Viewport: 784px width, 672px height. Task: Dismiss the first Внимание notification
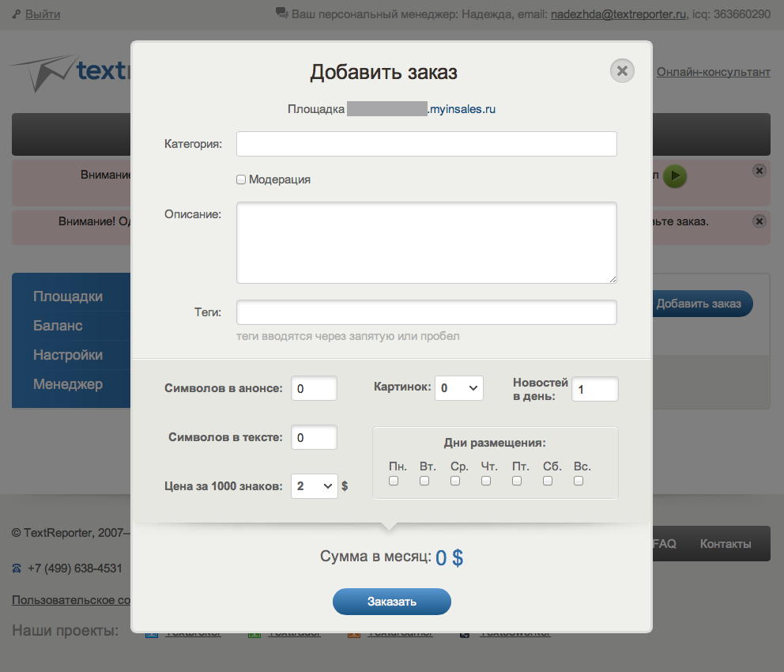759,171
